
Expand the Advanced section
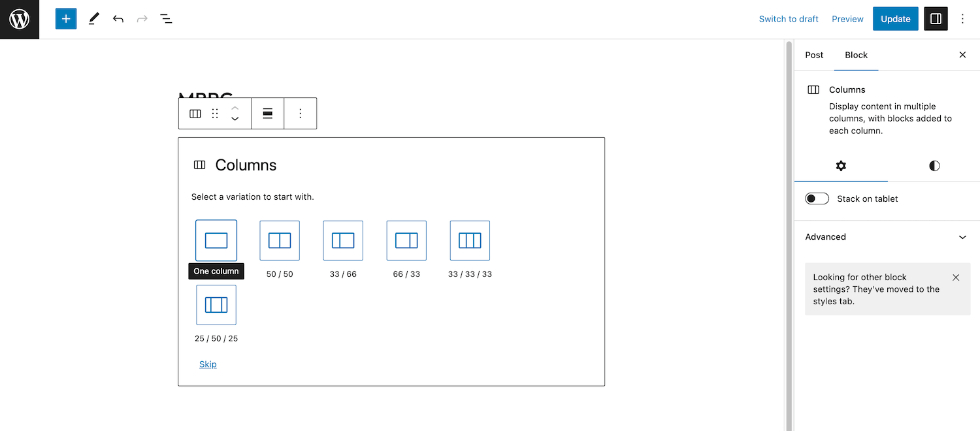coord(887,236)
